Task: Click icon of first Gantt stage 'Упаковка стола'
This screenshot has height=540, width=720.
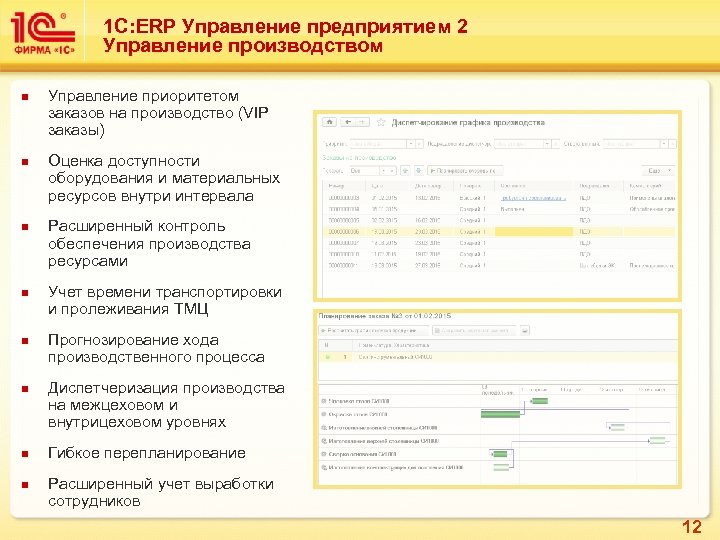Action: (x=324, y=401)
